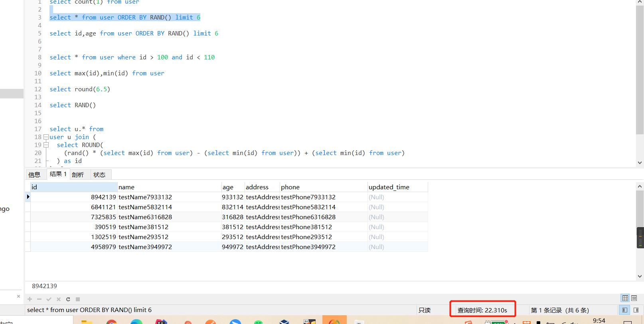Click id cell 1302519
Image resolution: width=644 pixels, height=324 pixels.
pos(74,237)
